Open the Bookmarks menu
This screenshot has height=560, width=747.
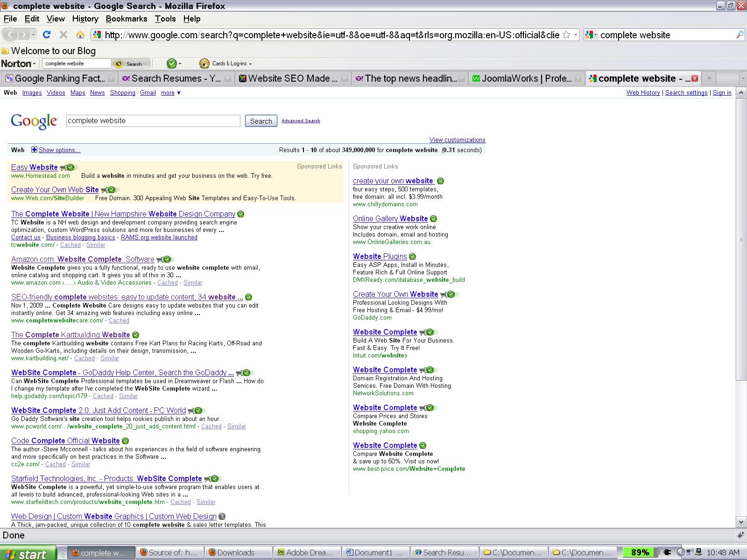point(127,19)
